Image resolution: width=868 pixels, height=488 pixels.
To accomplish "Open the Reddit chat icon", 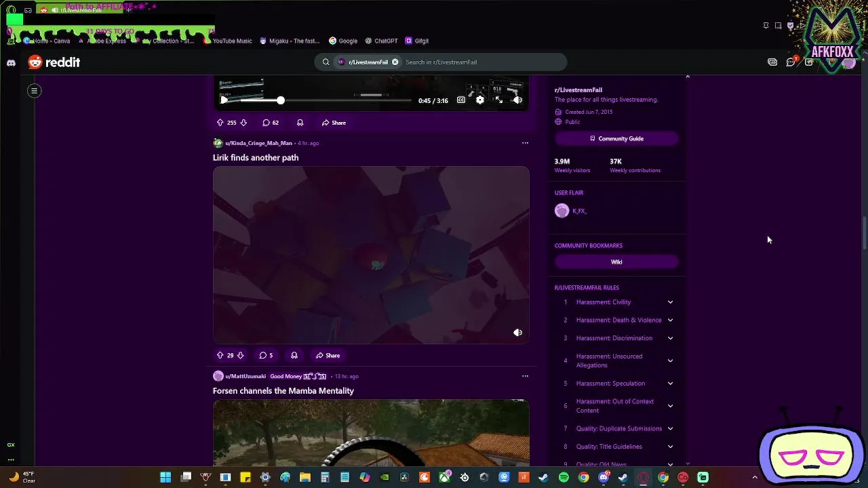I will (x=791, y=62).
